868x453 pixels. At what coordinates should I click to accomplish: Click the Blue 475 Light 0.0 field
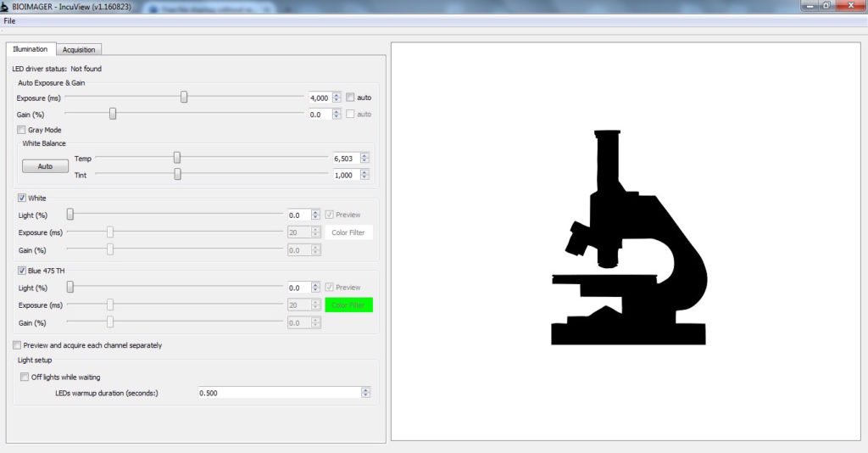click(299, 288)
